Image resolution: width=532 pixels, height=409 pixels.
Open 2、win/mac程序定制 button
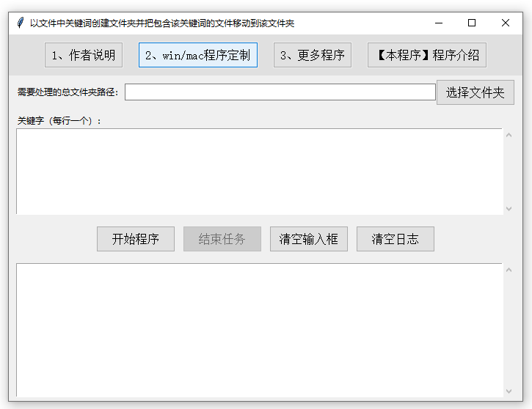tap(198, 55)
